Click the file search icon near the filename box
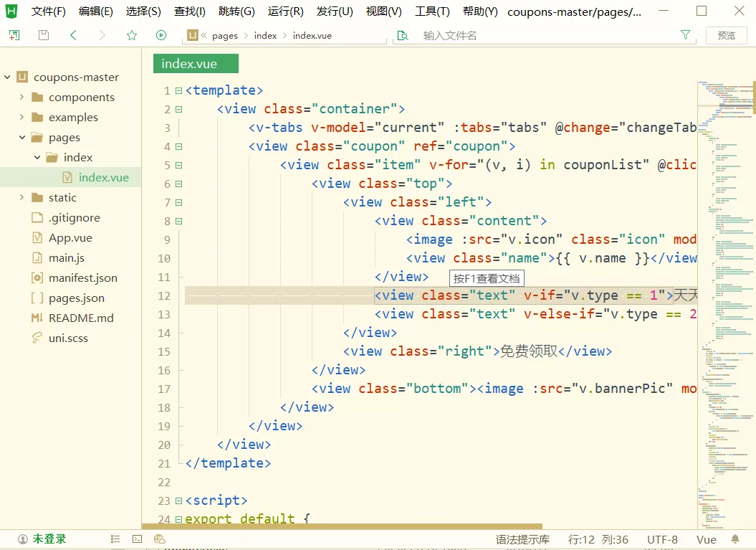Viewport: 756px width, 550px height. 403,34
